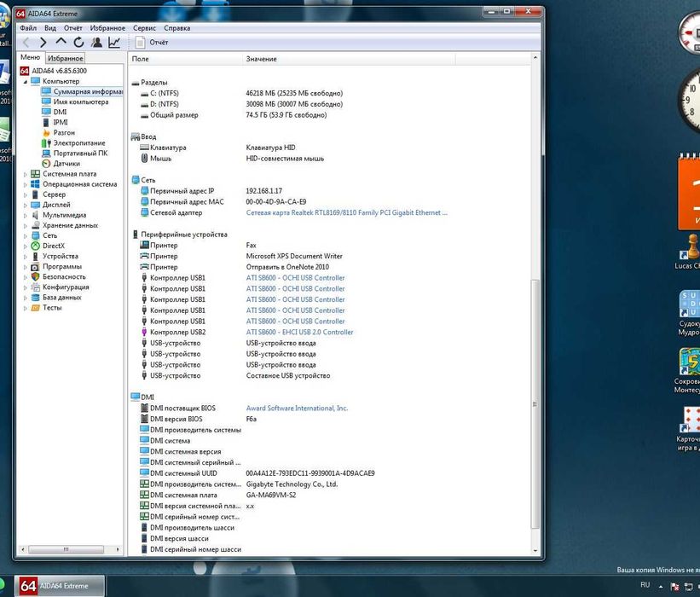Click the Разделы section drive icon
The image size is (700, 597).
pyautogui.click(x=136, y=83)
